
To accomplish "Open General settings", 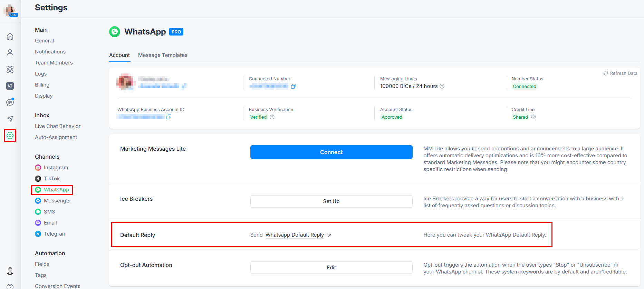I will [x=44, y=41].
